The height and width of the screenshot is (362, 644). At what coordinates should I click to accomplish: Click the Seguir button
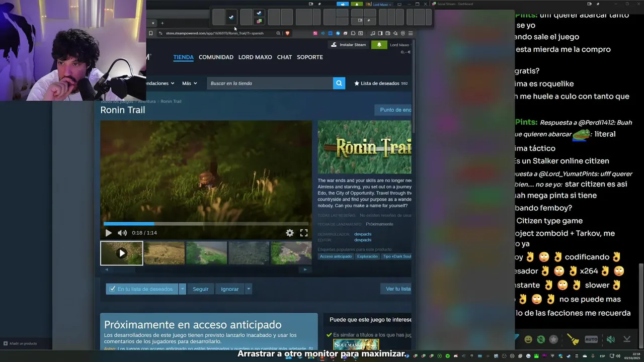pos(200,289)
